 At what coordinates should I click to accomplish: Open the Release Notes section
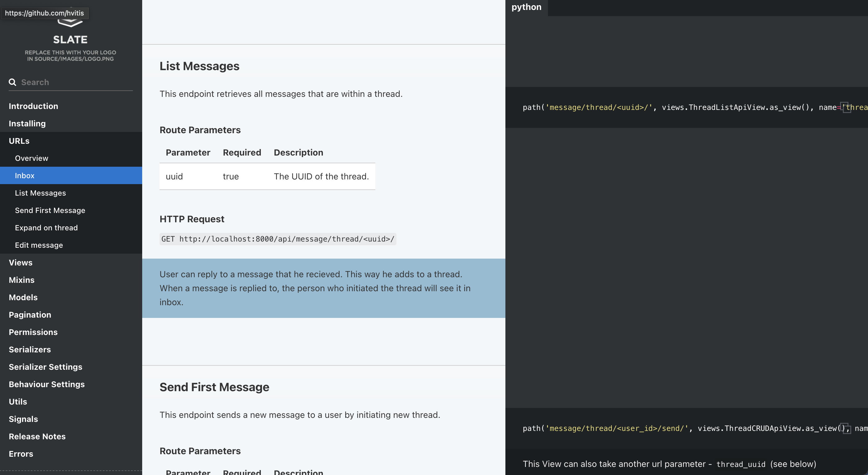pos(37,436)
